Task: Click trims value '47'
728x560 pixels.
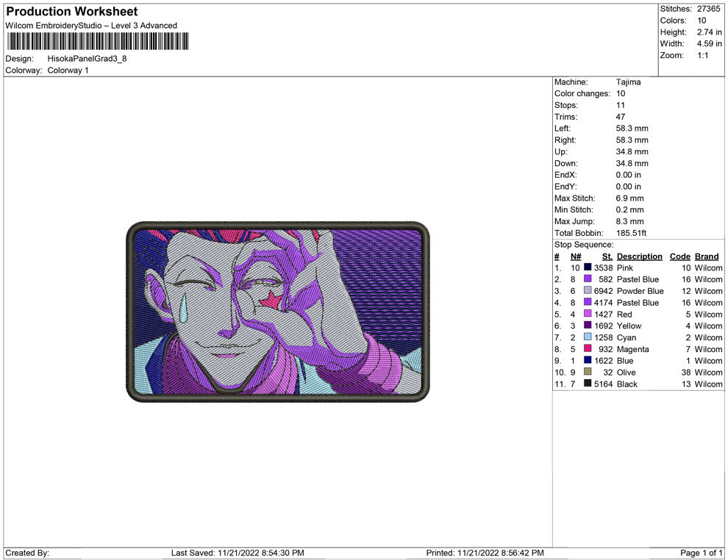Action: (621, 117)
